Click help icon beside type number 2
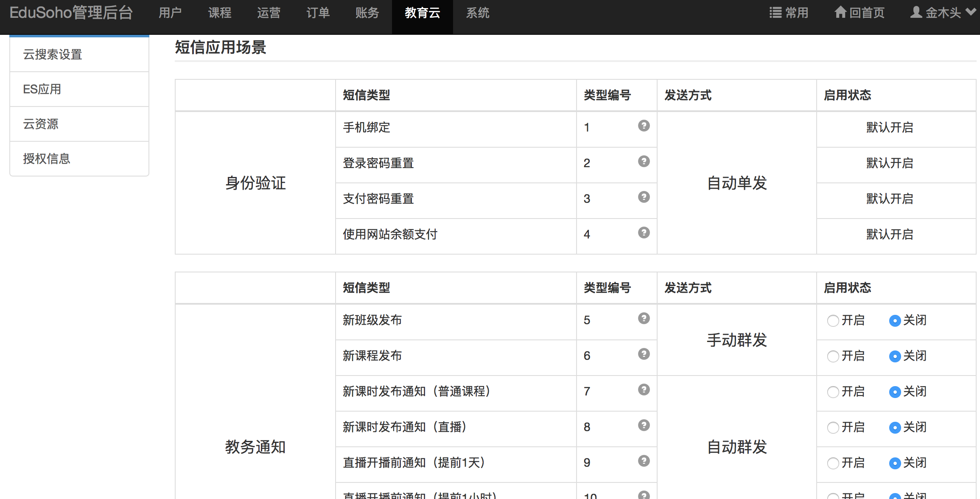Image resolution: width=980 pixels, height=499 pixels. [x=644, y=161]
